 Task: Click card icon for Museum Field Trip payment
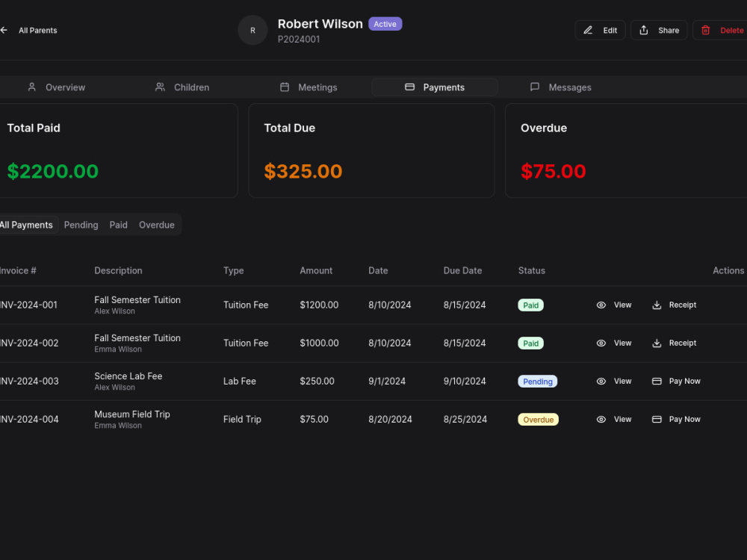[657, 420]
